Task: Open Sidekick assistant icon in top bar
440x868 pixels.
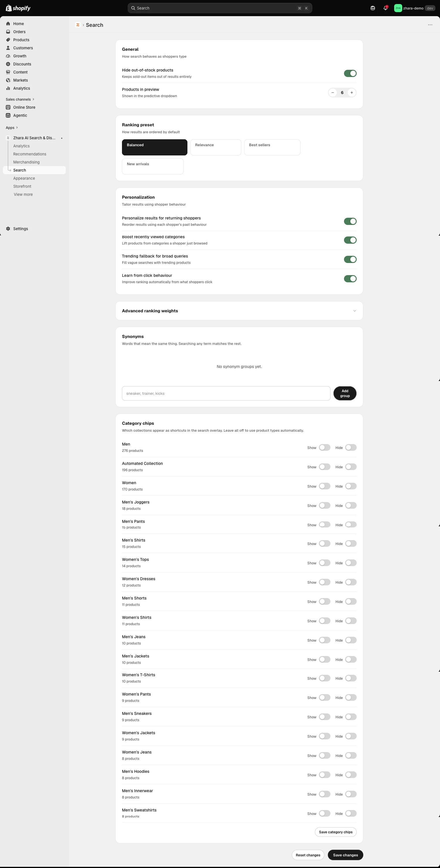Action: point(373,8)
